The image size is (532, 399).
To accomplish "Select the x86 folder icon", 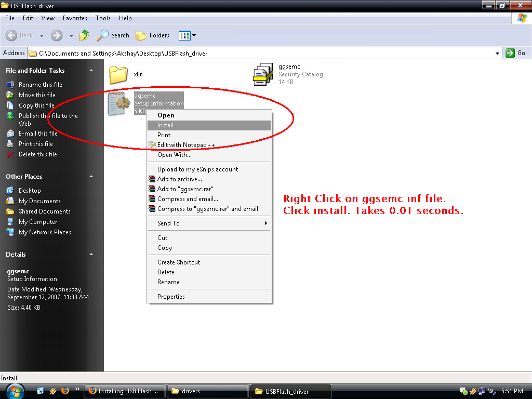I will tap(118, 74).
